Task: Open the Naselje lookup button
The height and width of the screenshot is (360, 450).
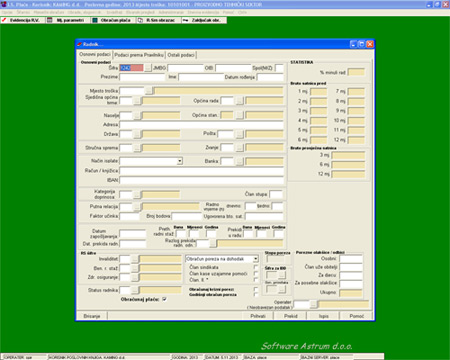Action: 137,115
